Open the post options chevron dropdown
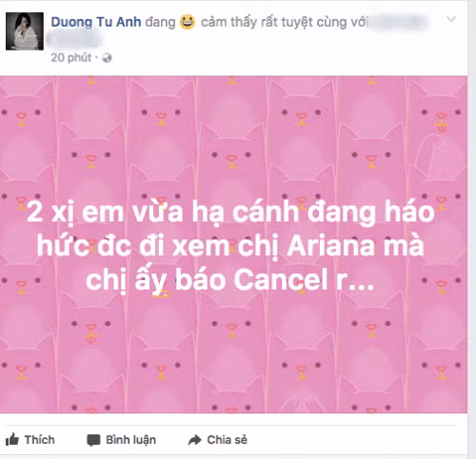 tap(451, 19)
